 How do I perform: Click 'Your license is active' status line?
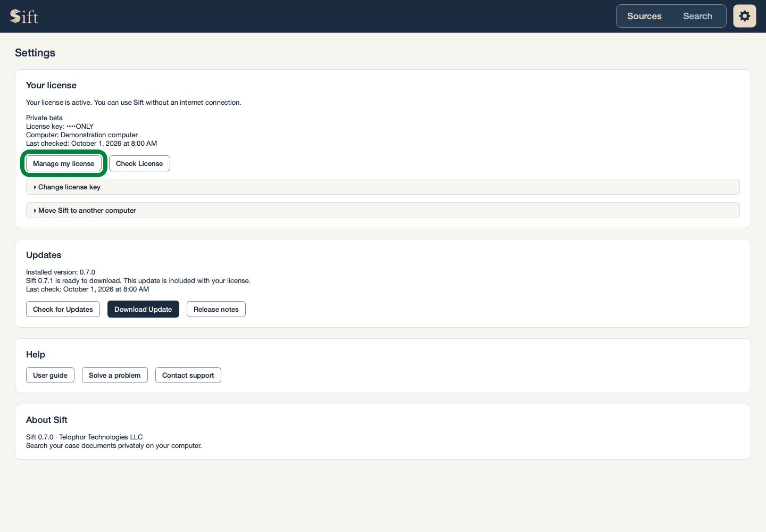coord(134,103)
